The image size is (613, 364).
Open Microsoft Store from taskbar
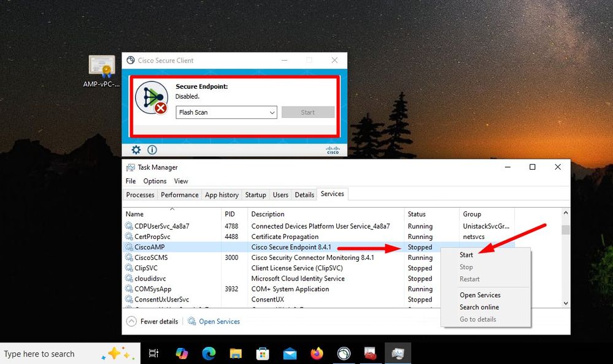[263, 354]
